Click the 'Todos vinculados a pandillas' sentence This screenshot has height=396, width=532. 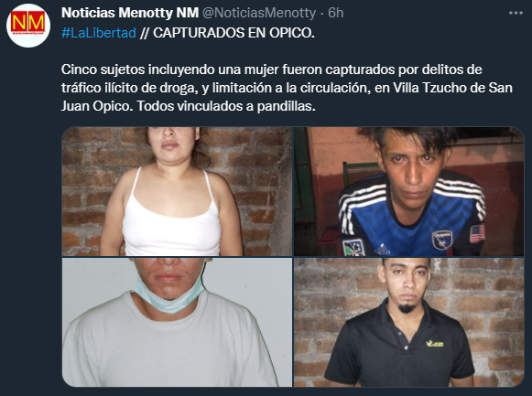pos(226,106)
